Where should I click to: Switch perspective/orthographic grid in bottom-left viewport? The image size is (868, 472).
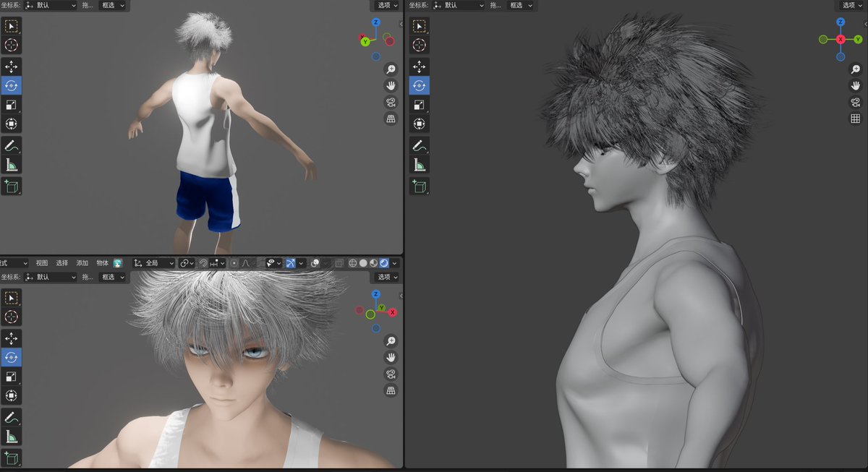(391, 390)
